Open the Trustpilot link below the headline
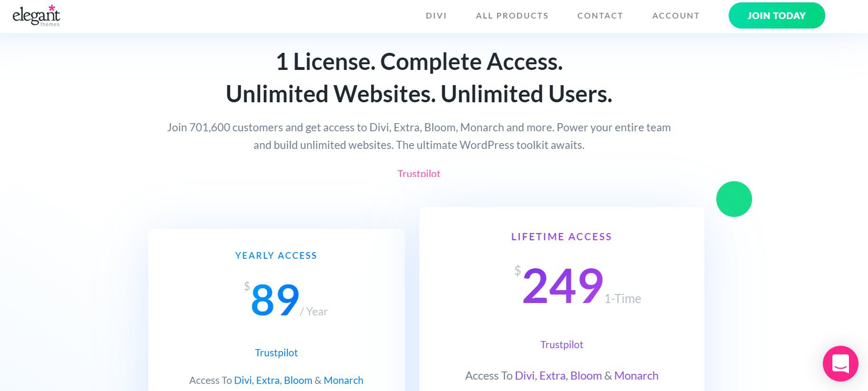 pyautogui.click(x=419, y=174)
